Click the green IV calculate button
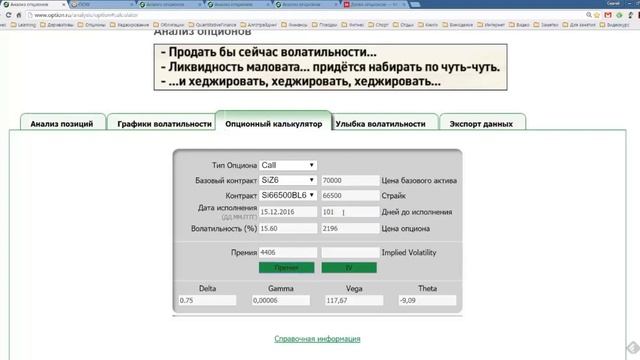Viewport: 640px width, 360px height. pos(349,268)
